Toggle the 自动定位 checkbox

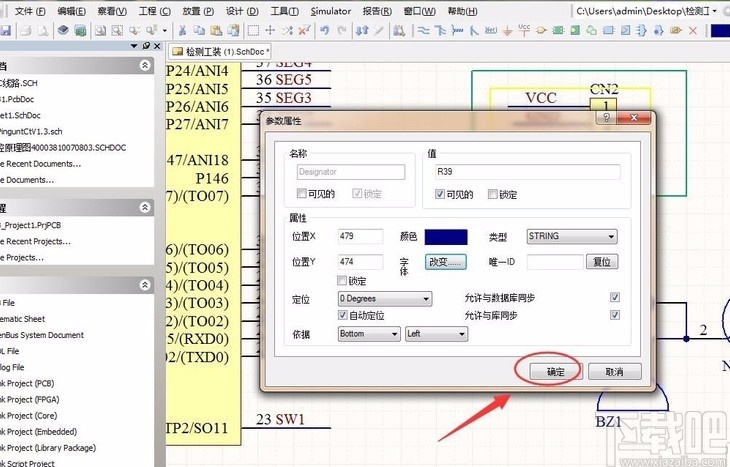coord(343,315)
